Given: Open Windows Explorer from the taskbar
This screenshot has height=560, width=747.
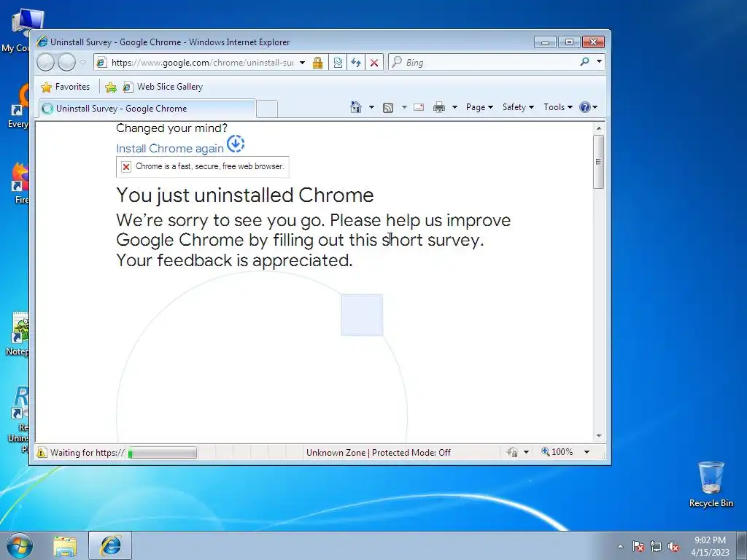Looking at the screenshot, I should (x=65, y=546).
